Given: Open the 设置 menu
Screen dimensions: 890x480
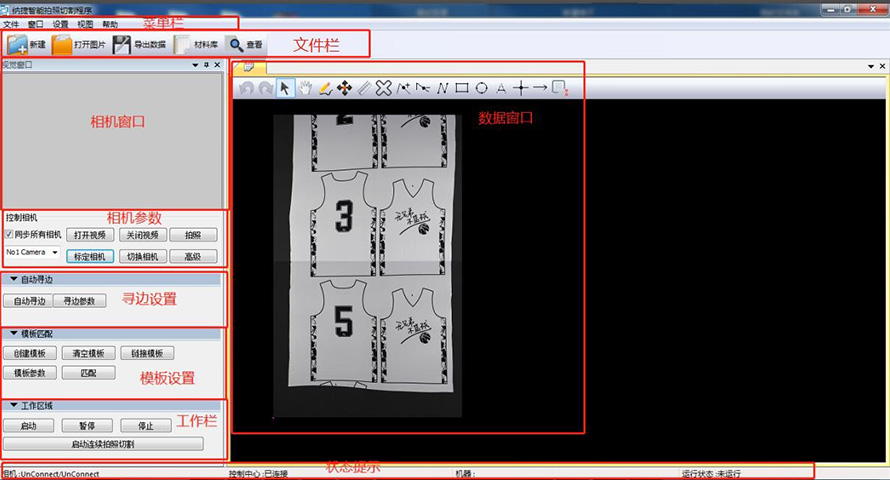Looking at the screenshot, I should 61,23.
